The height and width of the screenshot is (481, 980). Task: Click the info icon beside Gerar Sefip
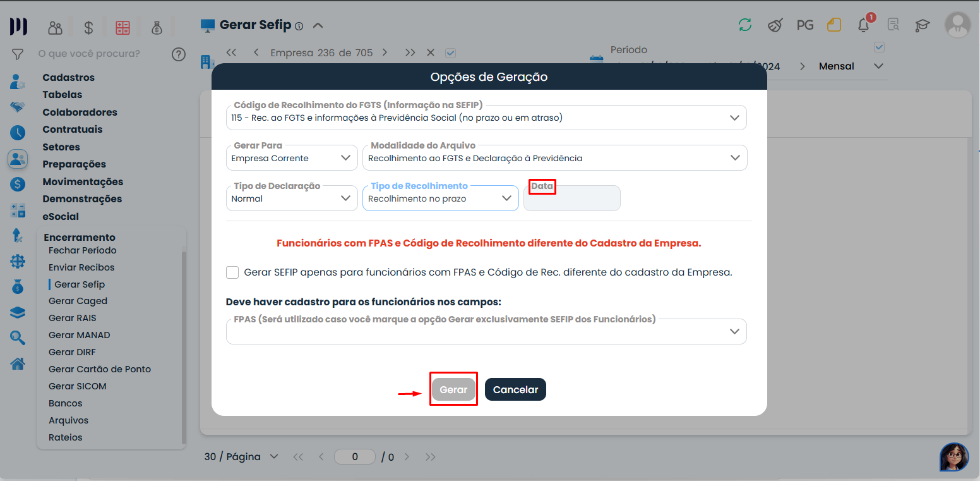pos(299,26)
